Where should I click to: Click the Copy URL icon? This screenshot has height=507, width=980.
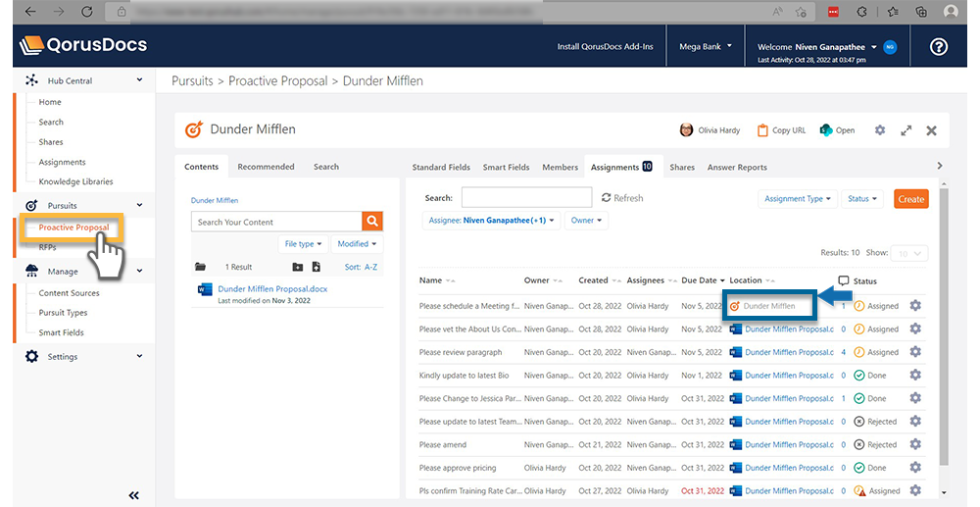tap(763, 130)
